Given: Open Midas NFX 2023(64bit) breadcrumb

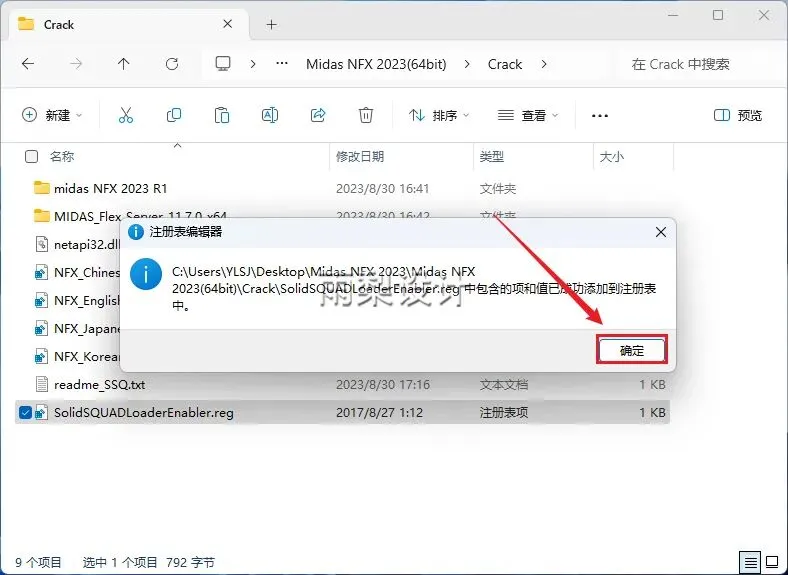Looking at the screenshot, I should (376, 64).
